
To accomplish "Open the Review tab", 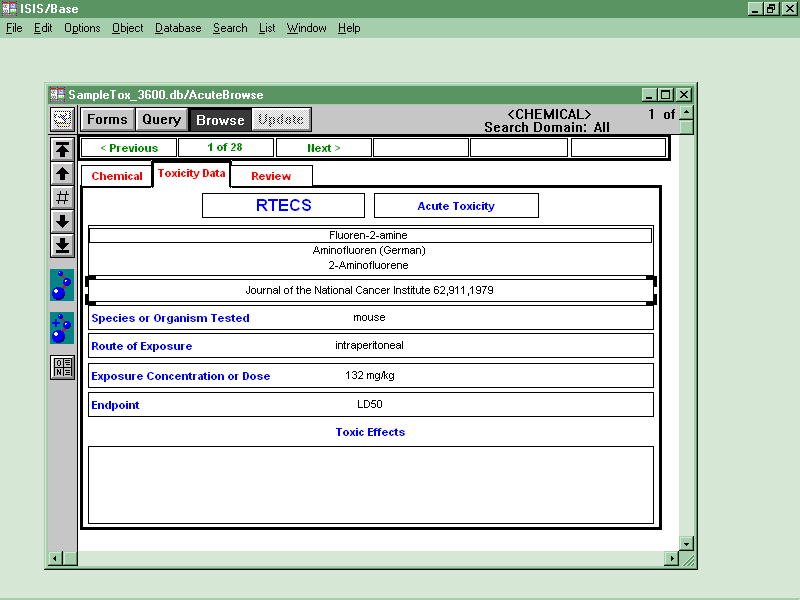I will click(271, 176).
